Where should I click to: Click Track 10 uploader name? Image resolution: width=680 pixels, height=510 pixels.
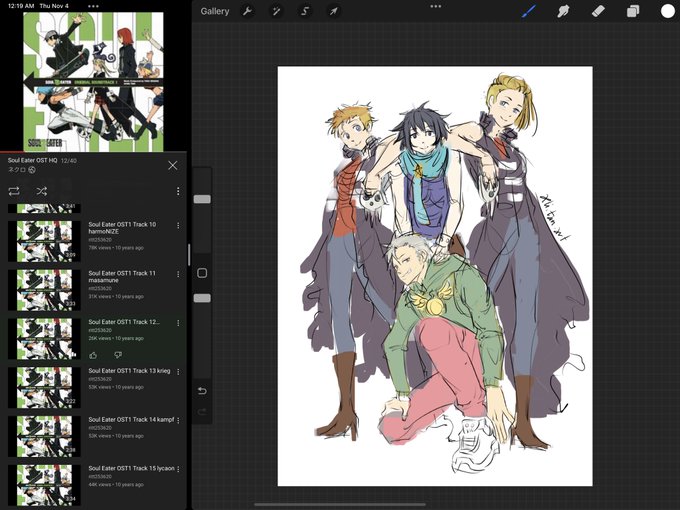pyautogui.click(x=100, y=239)
